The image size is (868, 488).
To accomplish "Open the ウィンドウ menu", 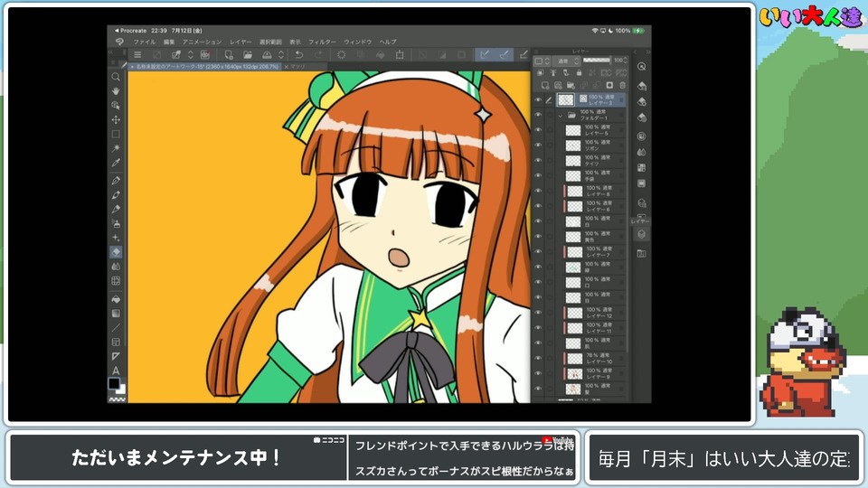I will (358, 42).
